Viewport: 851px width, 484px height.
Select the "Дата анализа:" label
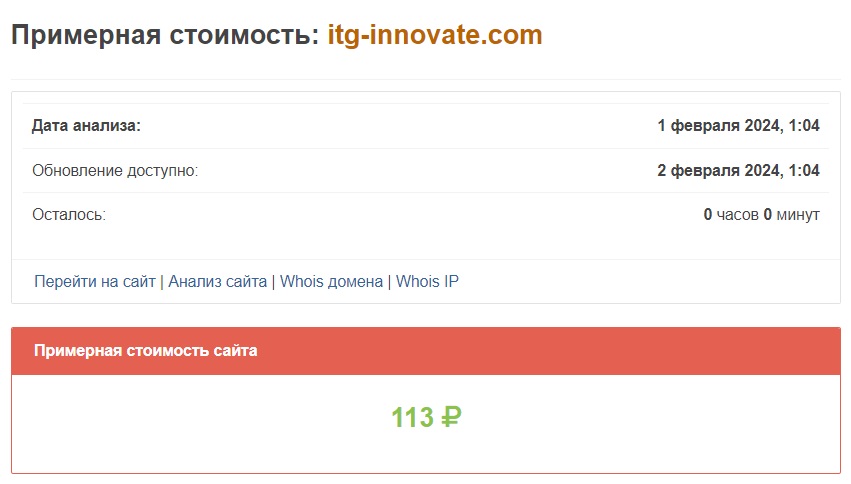click(x=86, y=126)
